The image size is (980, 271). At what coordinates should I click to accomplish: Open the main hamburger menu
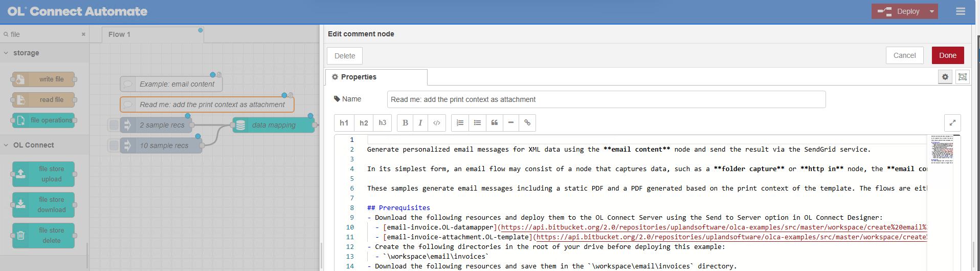point(961,11)
